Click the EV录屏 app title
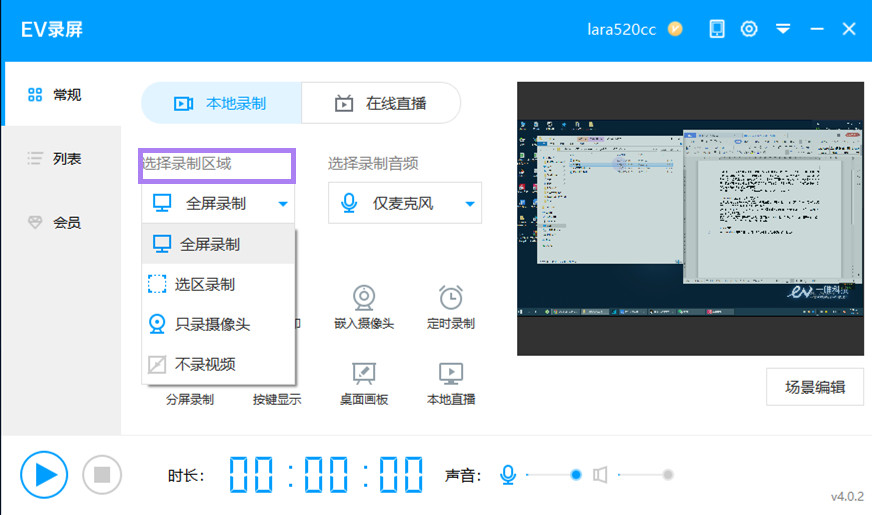The height and width of the screenshot is (515, 872). [52, 29]
